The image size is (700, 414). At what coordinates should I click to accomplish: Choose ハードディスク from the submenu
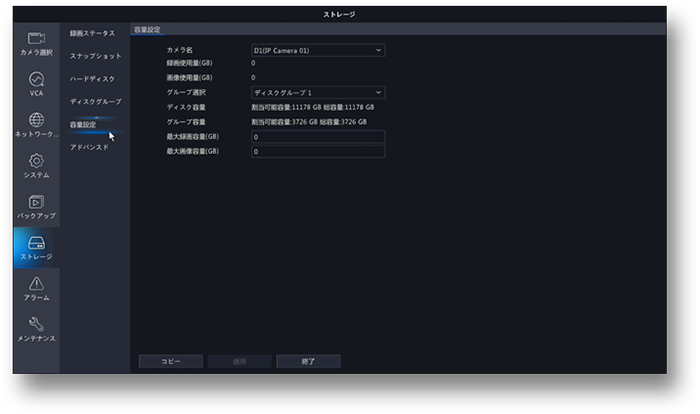click(92, 79)
